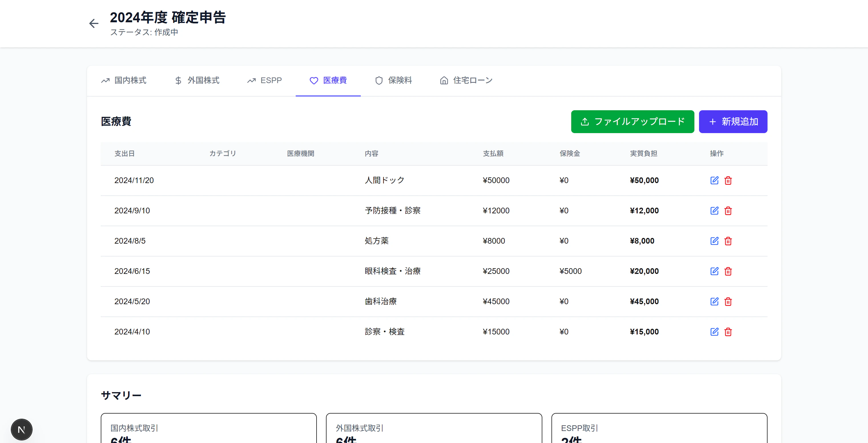Viewport: 868px width, 443px height.
Task: Click the 保険金 column header
Action: point(570,154)
